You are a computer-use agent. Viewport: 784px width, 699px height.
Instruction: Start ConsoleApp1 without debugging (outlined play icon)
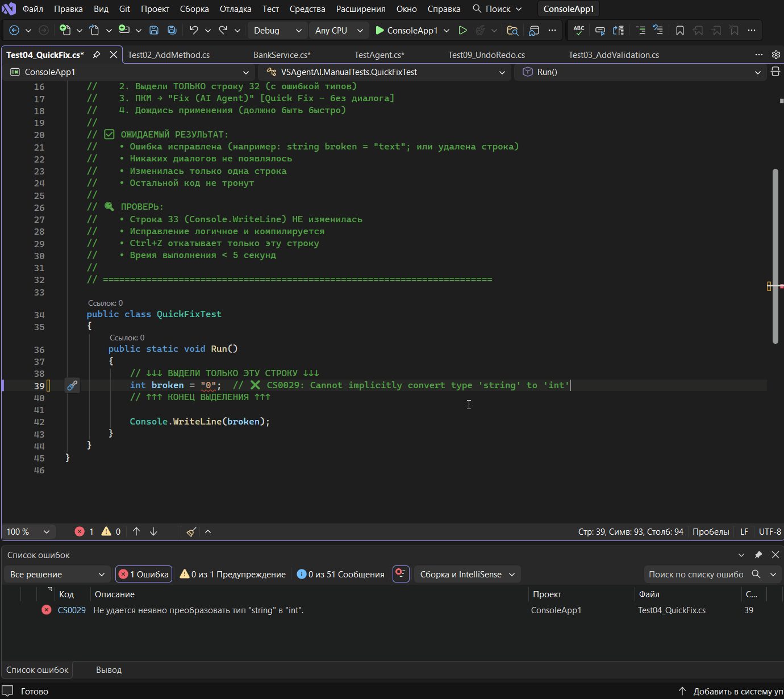[463, 31]
